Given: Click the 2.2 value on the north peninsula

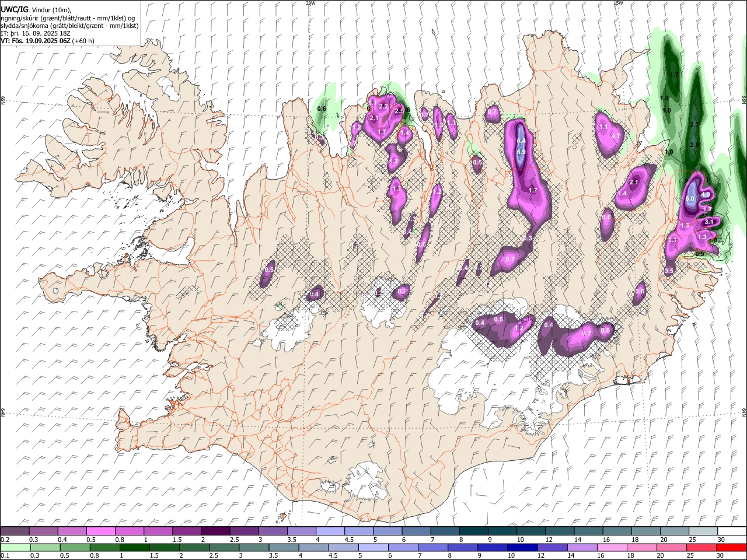Looking at the screenshot, I should (383, 107).
